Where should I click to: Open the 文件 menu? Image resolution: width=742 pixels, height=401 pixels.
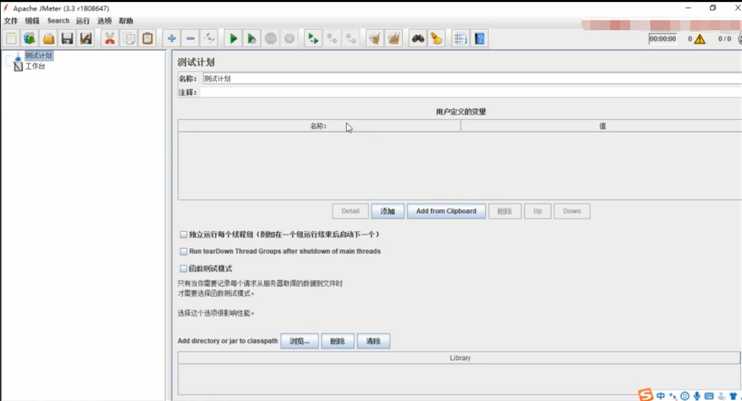[11, 21]
